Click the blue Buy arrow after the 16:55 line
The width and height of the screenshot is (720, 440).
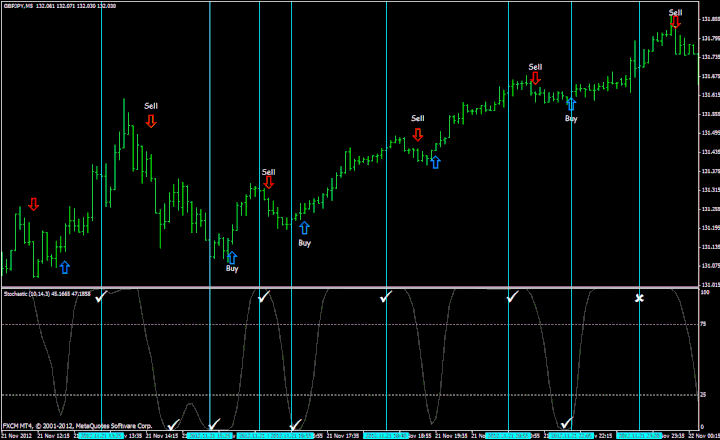point(304,228)
